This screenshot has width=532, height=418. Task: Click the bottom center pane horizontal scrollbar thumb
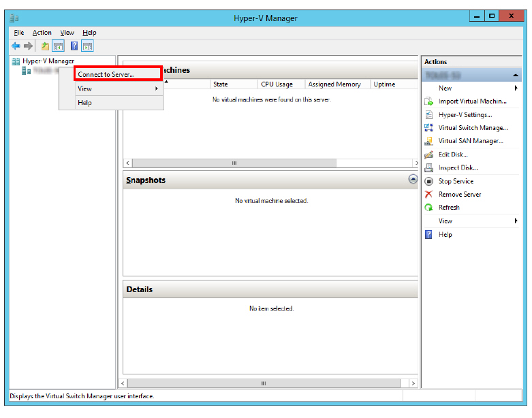point(264,383)
